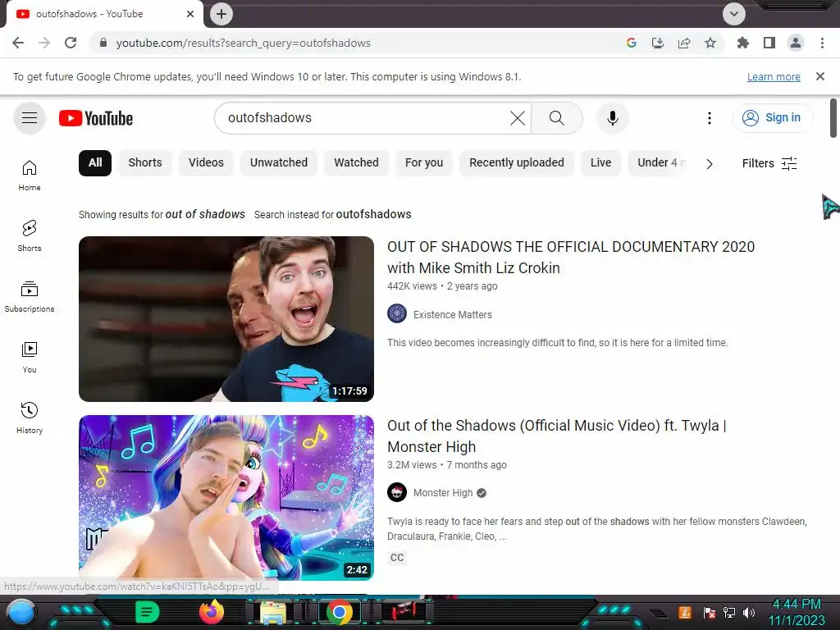Click the CC badge on Monster High result
Screen dimensions: 840x630
point(397,558)
